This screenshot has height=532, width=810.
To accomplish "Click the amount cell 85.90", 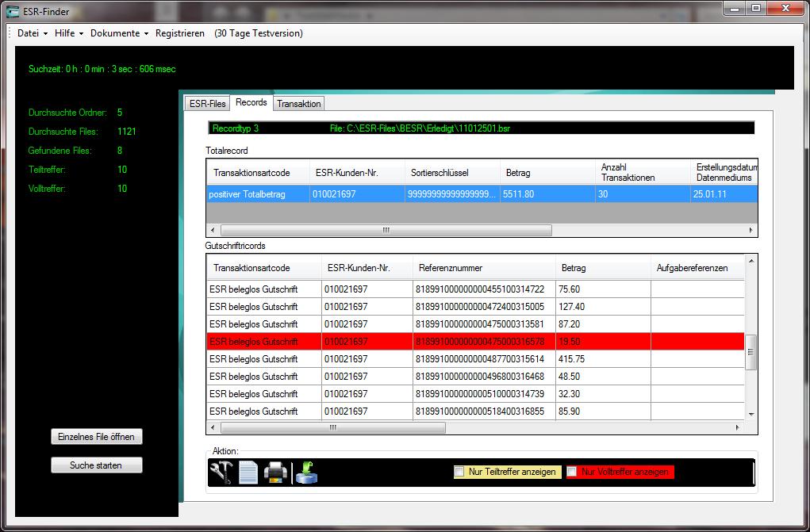I will click(603, 411).
